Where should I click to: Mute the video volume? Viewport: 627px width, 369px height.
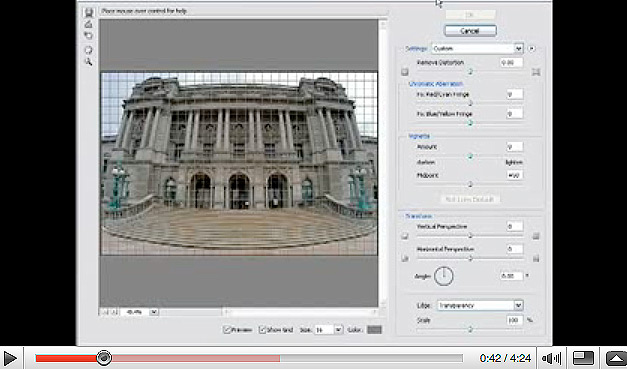coord(552,358)
